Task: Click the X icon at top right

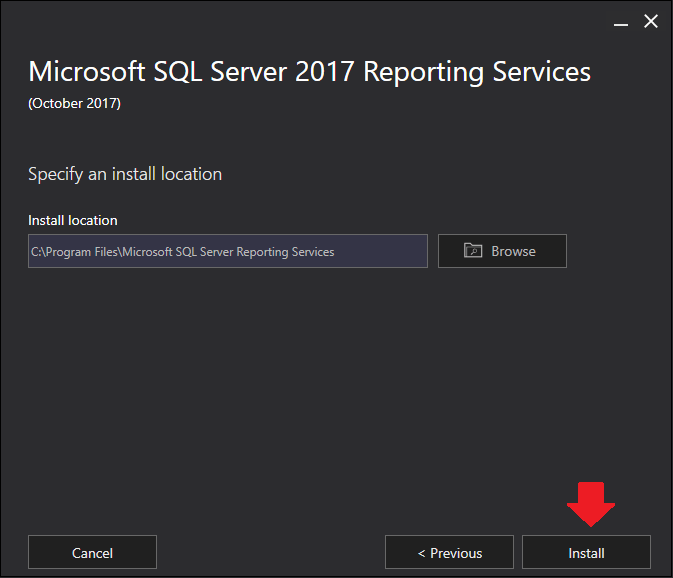Action: 651,21
